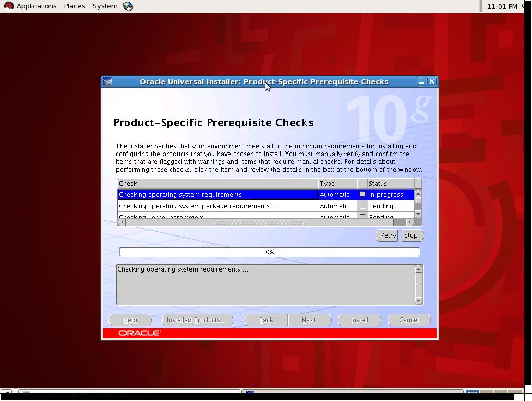The width and height of the screenshot is (532, 401).
Task: Click the Stop button
Action: click(411, 235)
